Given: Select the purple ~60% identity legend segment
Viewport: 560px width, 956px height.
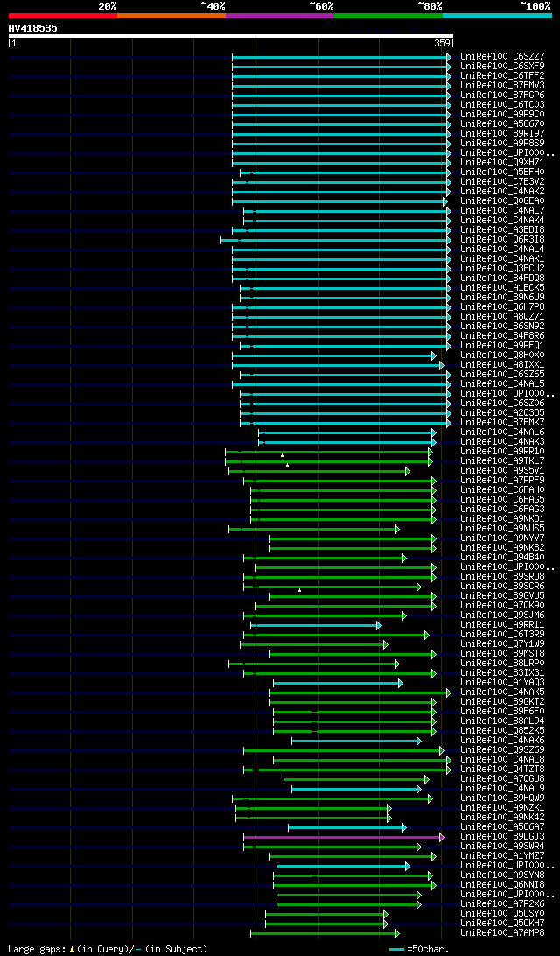Looking at the screenshot, I should (280, 16).
